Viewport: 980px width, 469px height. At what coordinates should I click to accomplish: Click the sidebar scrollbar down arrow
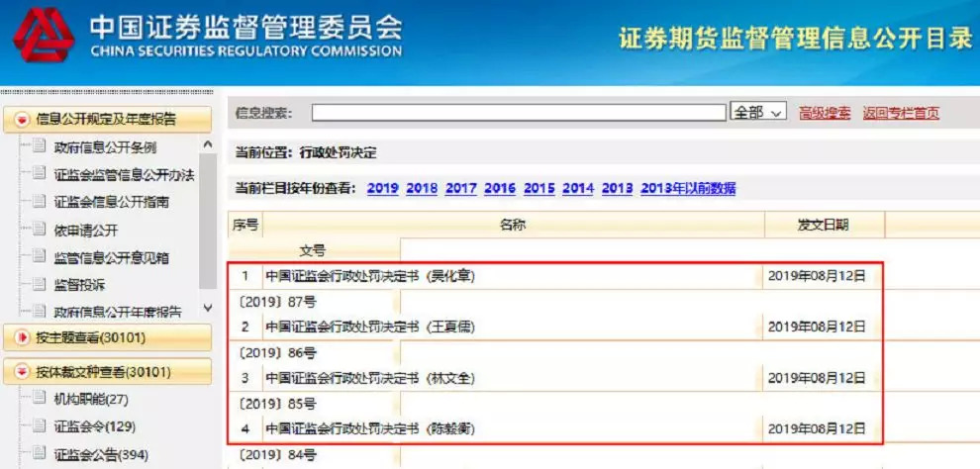[208, 308]
